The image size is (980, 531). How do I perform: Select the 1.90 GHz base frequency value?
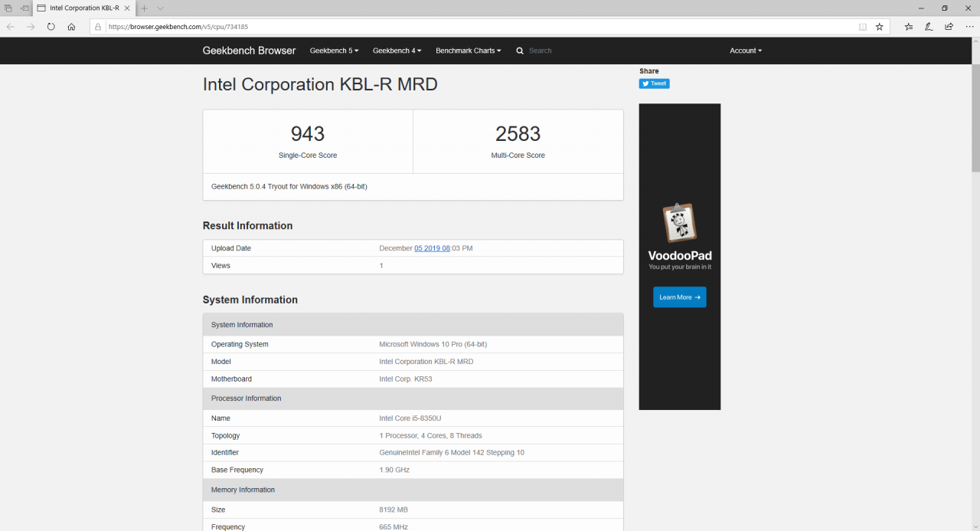click(394, 470)
